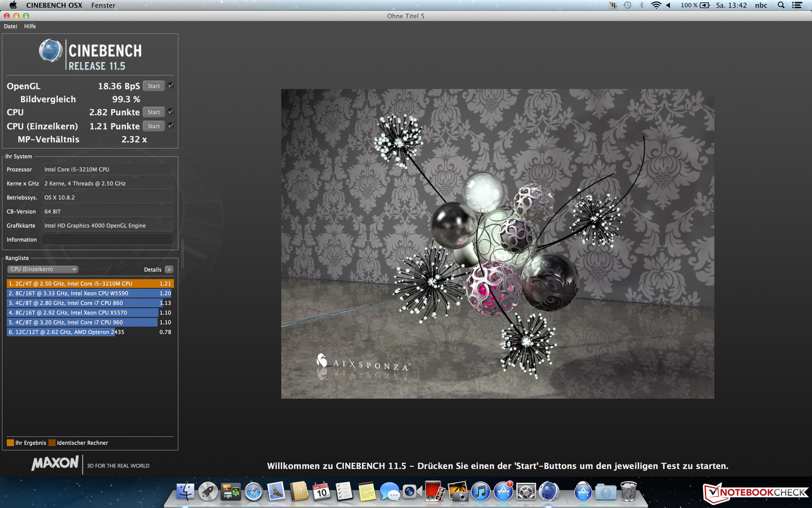The width and height of the screenshot is (812, 508).
Task: Open the Fenster menu
Action: (x=103, y=5)
